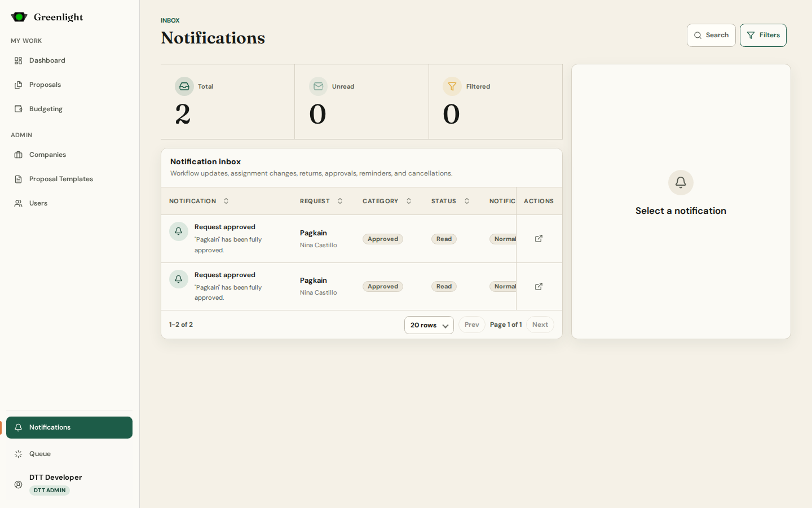Click the Greenlight logo icon
The image size is (812, 508).
pyautogui.click(x=19, y=17)
